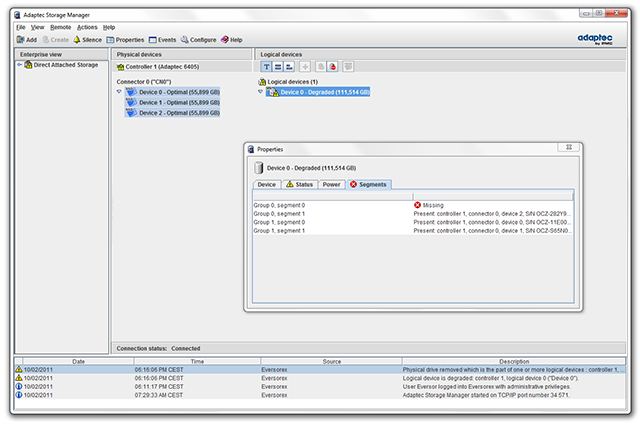Select the 'Physical drive removed' event description
The image size is (640, 424).
click(x=513, y=370)
